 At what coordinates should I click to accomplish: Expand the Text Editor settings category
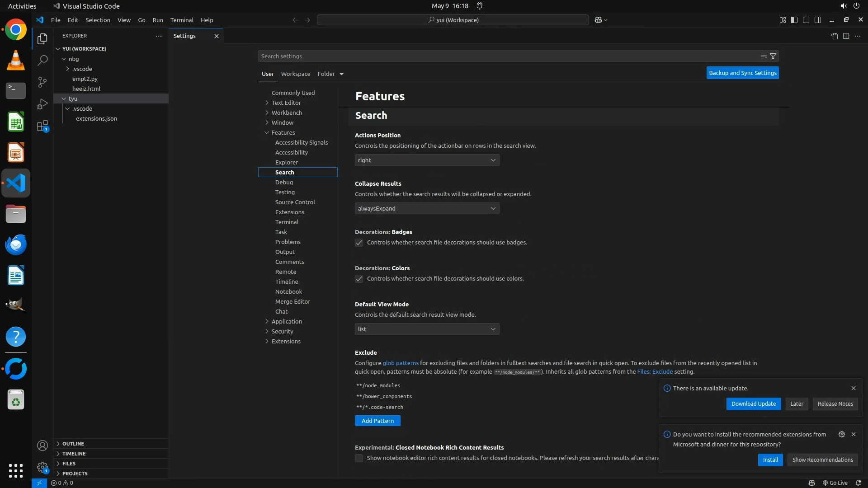coord(286,103)
